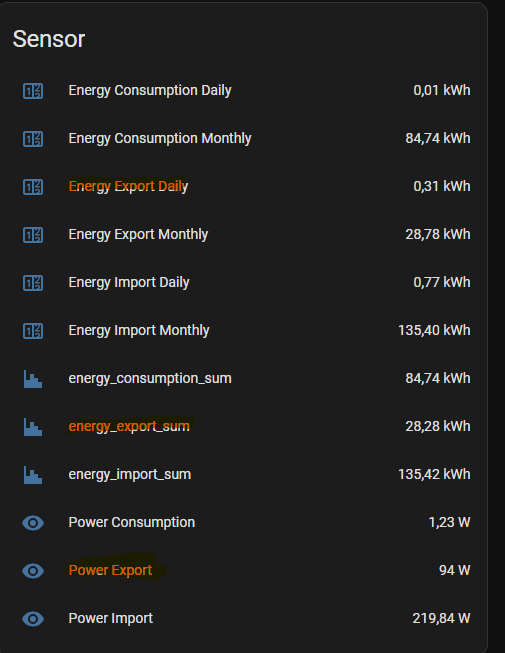Click the Power Consumption eye icon
This screenshot has width=505, height=653.
pyautogui.click(x=33, y=523)
